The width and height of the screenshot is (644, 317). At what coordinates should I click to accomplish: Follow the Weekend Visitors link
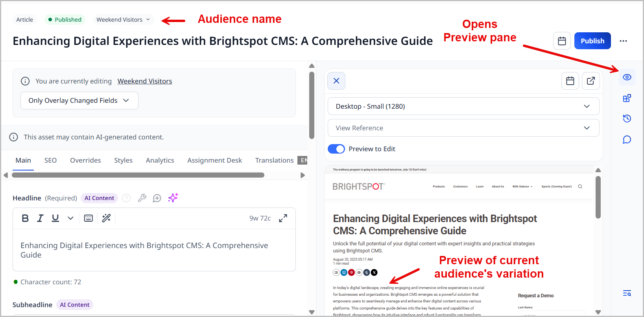click(145, 81)
